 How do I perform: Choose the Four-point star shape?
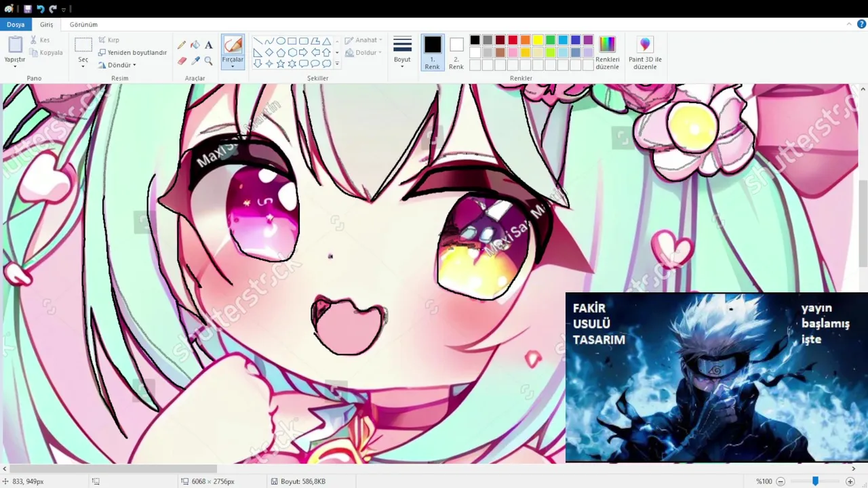point(269,64)
